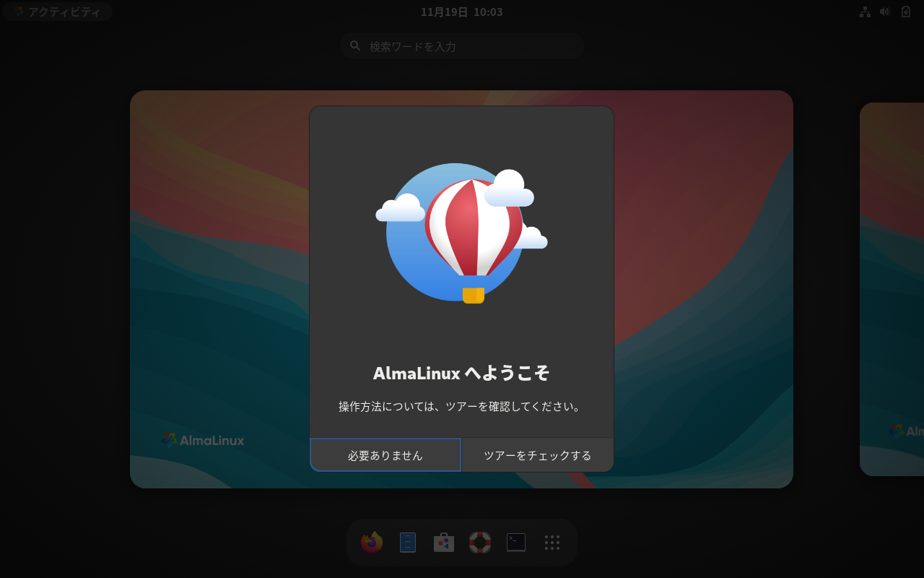Launch the Terminal from the dock

515,542
